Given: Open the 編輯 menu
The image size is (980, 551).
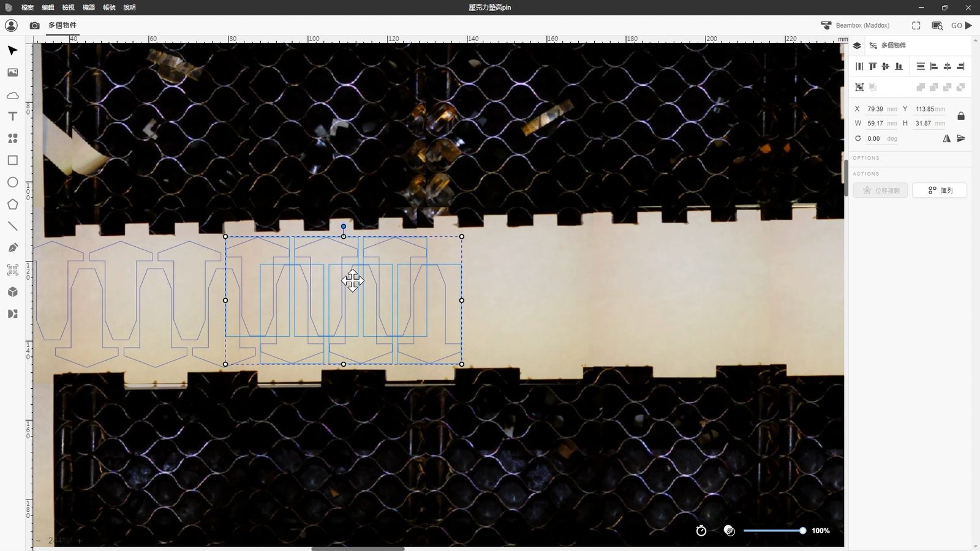Looking at the screenshot, I should point(48,7).
